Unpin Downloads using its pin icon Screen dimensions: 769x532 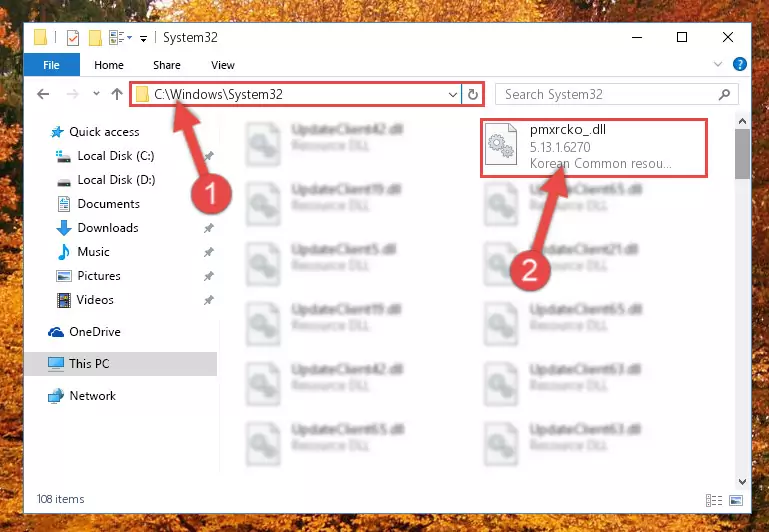(x=208, y=228)
